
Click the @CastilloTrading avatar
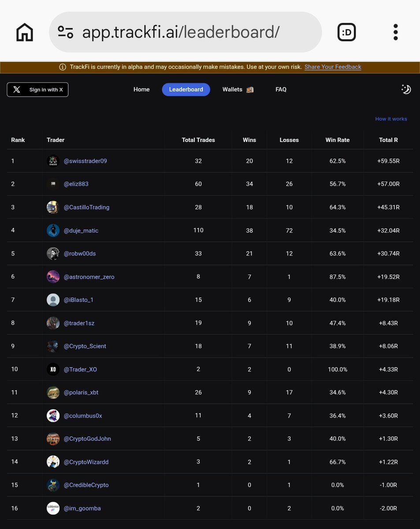coord(53,208)
